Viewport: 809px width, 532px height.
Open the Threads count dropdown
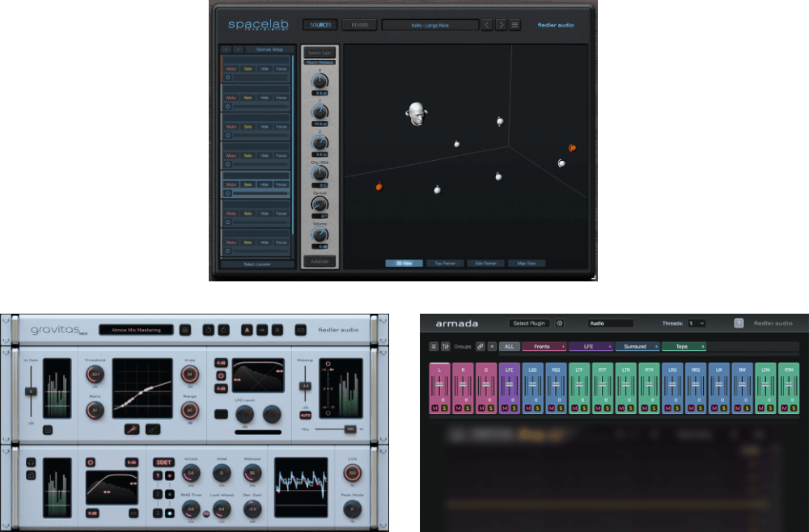pyautogui.click(x=696, y=323)
